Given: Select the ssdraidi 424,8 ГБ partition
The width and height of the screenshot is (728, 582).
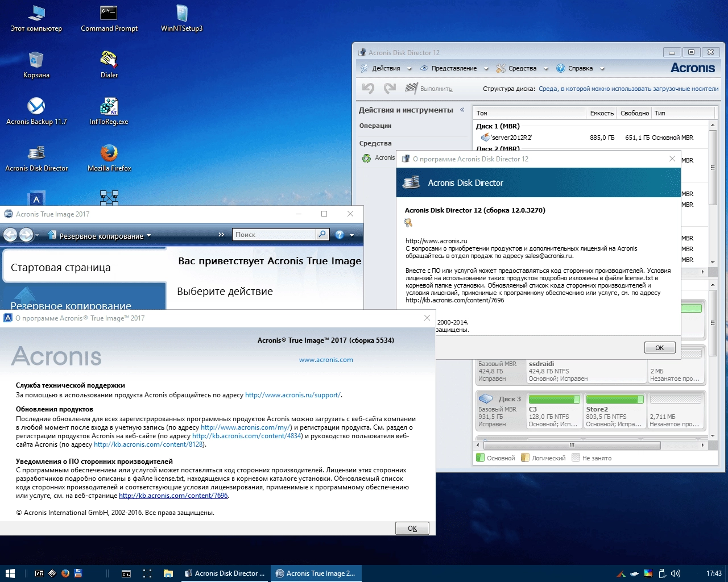Looking at the screenshot, I should pos(587,364).
